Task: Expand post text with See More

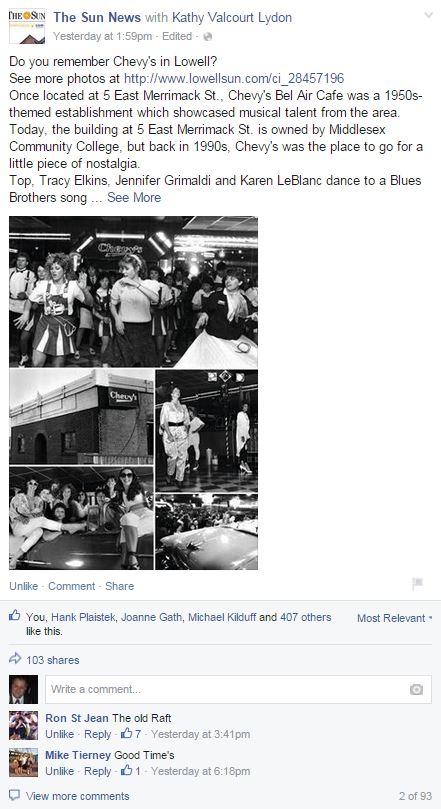Action: (134, 198)
